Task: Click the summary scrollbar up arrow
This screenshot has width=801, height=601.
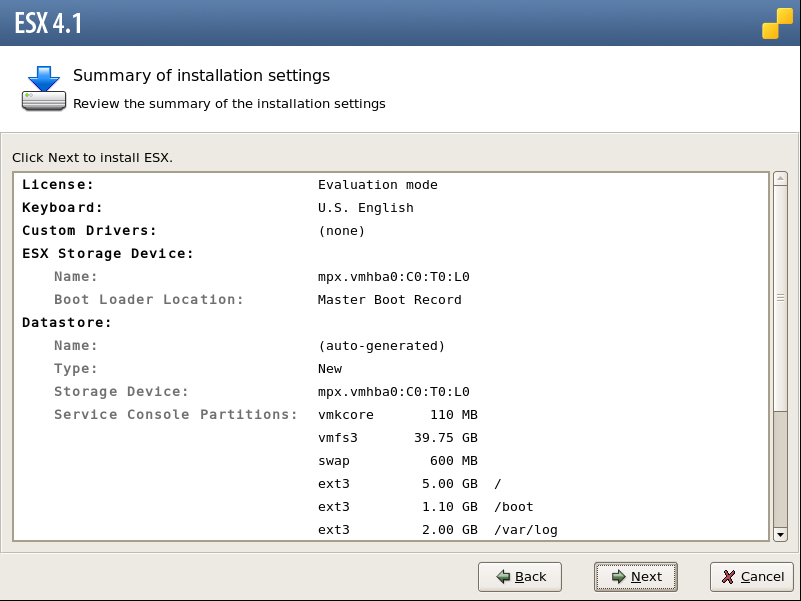Action: tap(780, 178)
